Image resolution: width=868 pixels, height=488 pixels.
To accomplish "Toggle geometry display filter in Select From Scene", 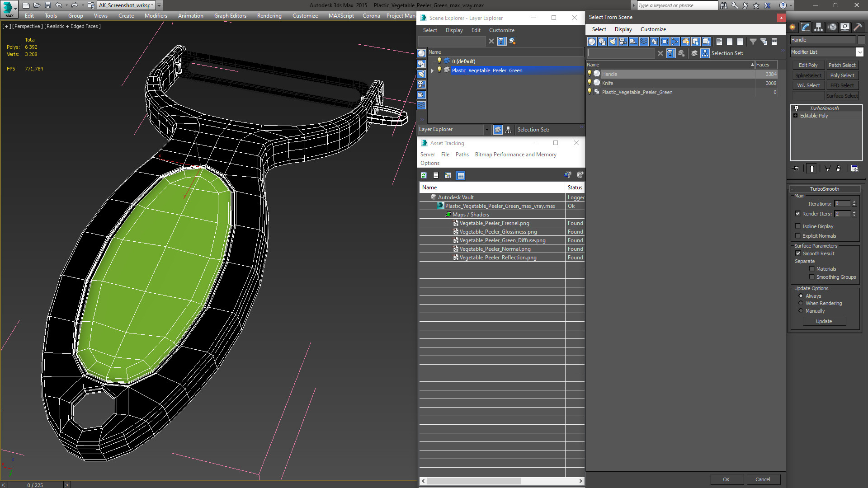I will click(592, 42).
